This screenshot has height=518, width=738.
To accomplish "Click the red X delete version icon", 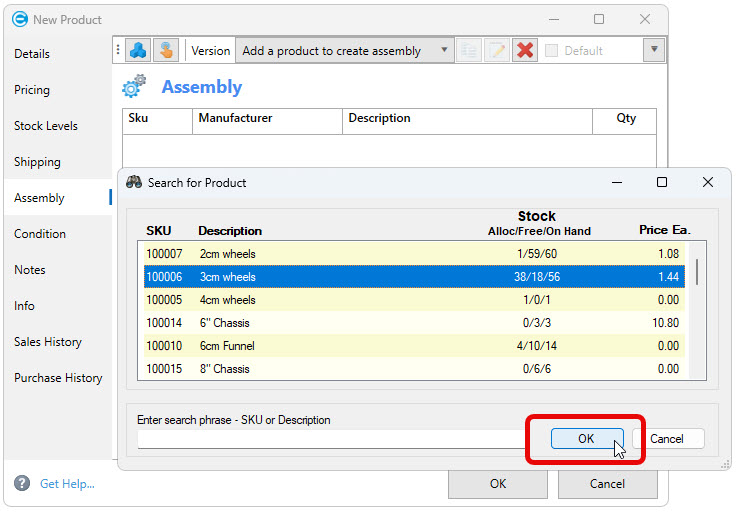I will pyautogui.click(x=525, y=50).
